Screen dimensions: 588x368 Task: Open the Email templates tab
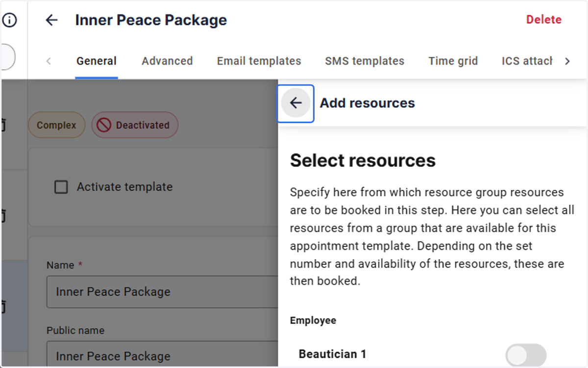click(259, 61)
